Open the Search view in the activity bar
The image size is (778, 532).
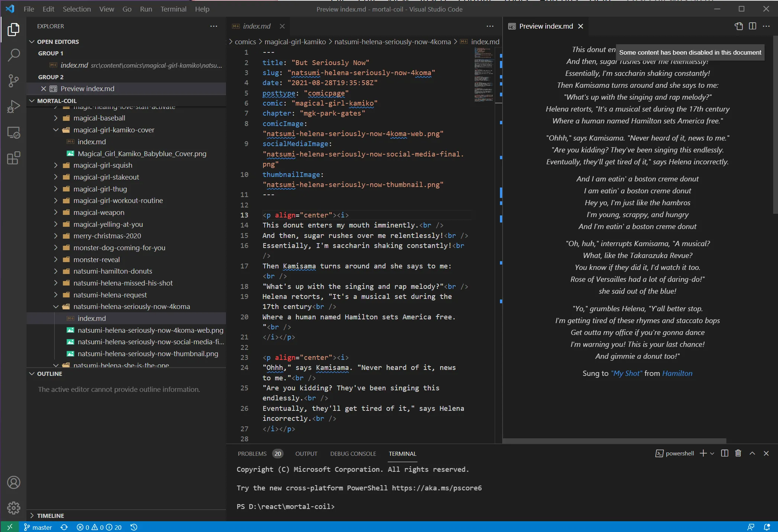click(x=14, y=55)
